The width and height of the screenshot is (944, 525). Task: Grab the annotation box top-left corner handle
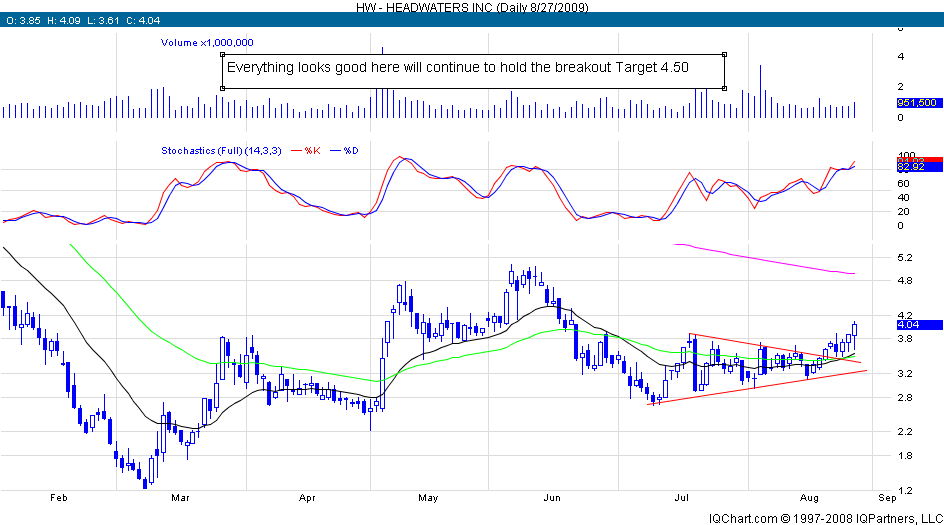(223, 55)
